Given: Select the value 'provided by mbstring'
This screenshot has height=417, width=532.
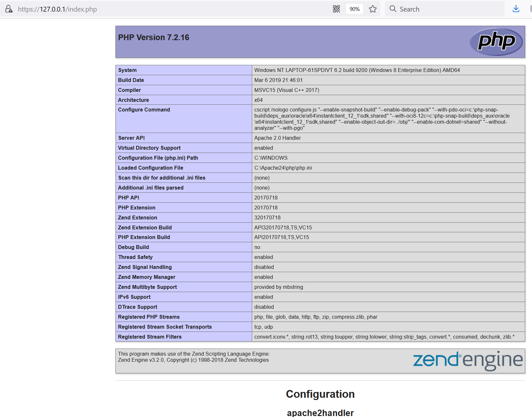Looking at the screenshot, I should 279,287.
